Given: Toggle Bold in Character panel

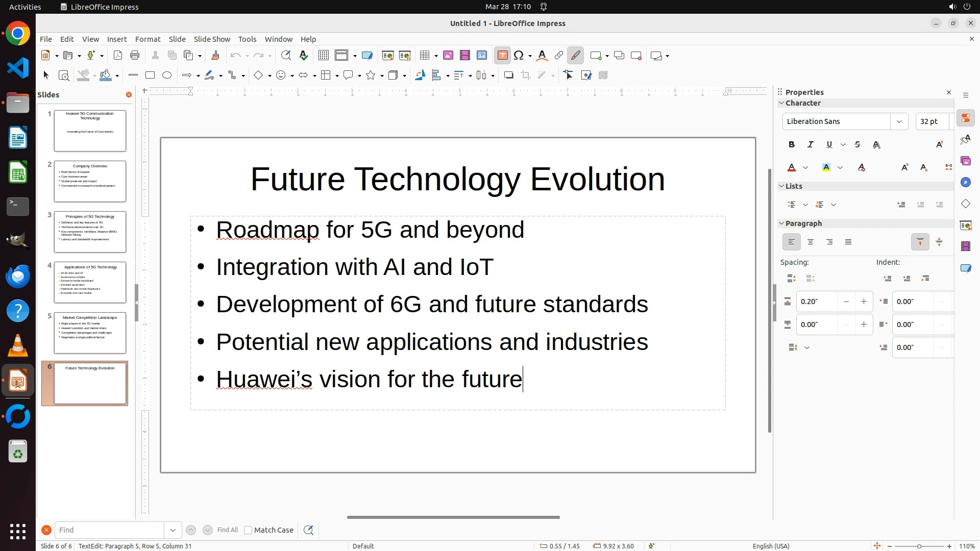Looking at the screenshot, I should click(x=792, y=145).
